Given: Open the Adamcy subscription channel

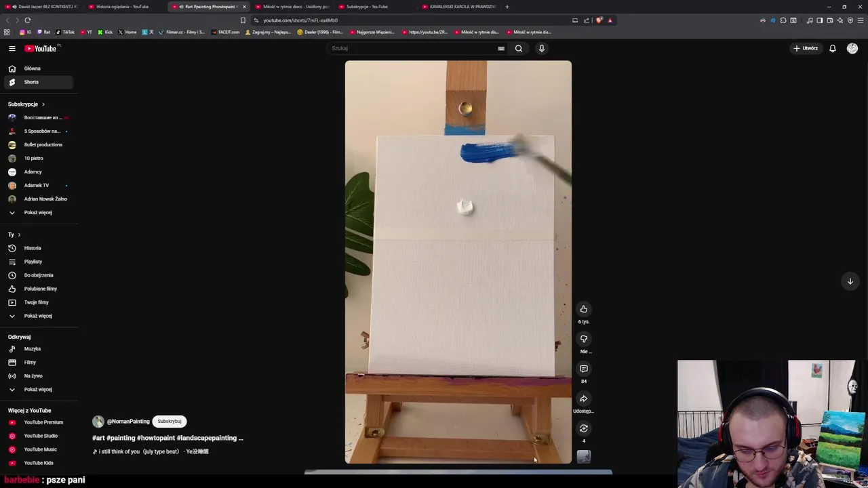Looking at the screenshot, I should click(38, 171).
